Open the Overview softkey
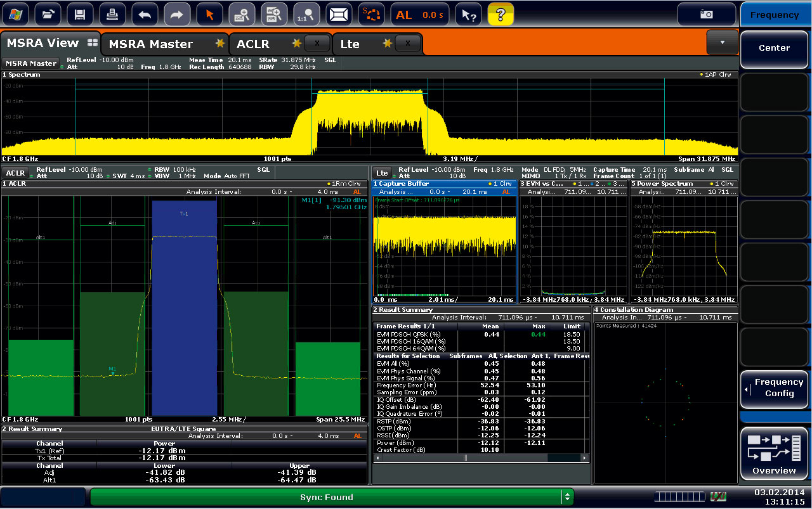 tap(774, 454)
